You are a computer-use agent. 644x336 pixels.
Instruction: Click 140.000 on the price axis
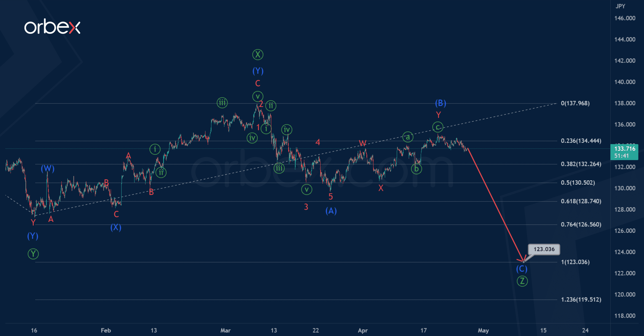625,82
